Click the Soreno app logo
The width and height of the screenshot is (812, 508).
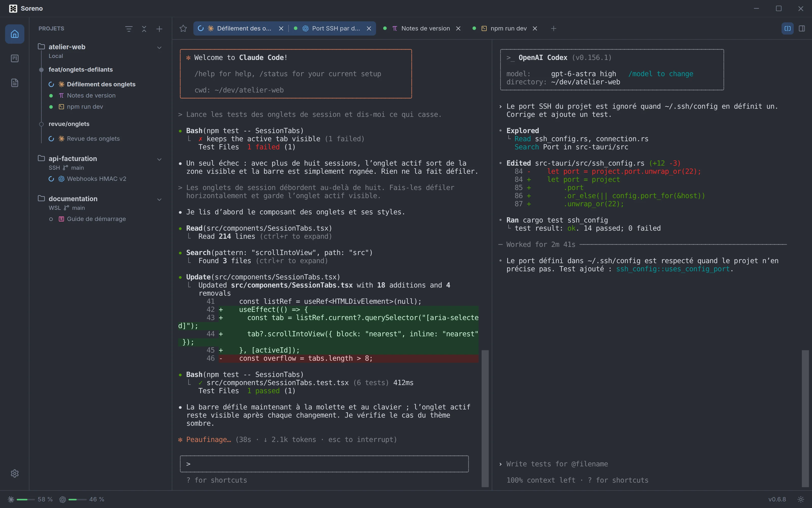pos(13,8)
